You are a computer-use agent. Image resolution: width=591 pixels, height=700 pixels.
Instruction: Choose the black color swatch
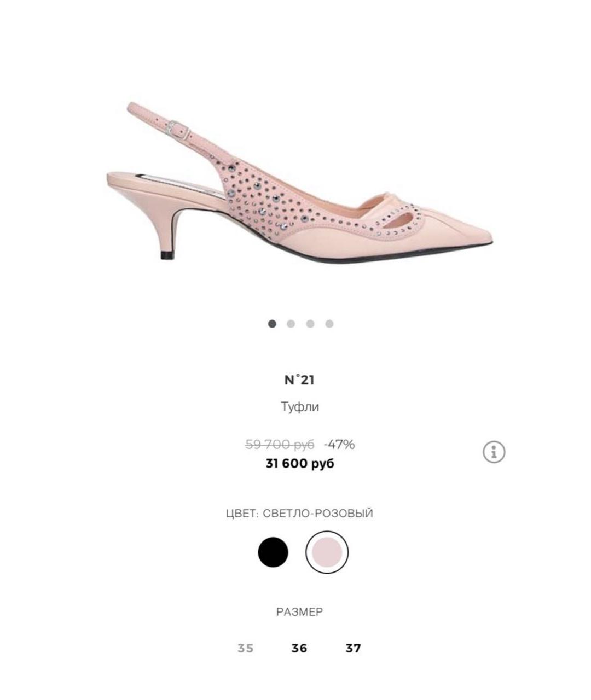[273, 552]
